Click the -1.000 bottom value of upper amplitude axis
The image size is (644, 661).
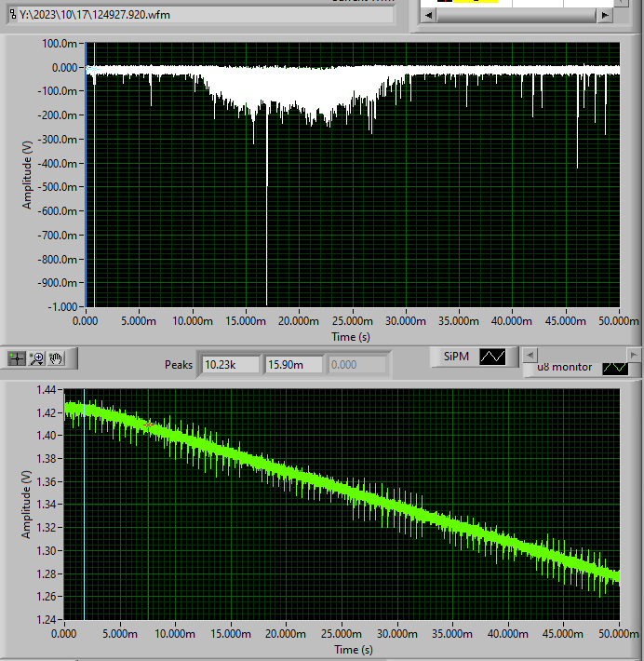[x=62, y=306]
